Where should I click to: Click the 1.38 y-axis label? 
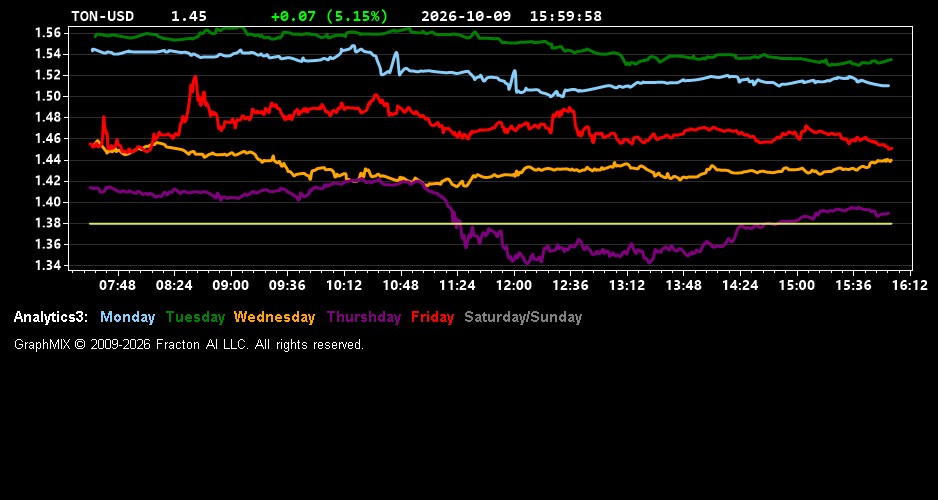pos(48,223)
